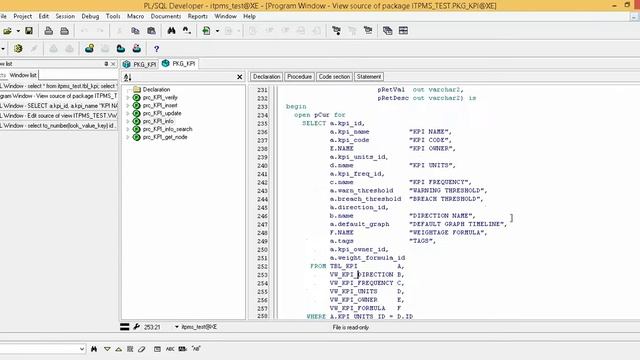
Task: Click the Code section button
Action: [334, 77]
